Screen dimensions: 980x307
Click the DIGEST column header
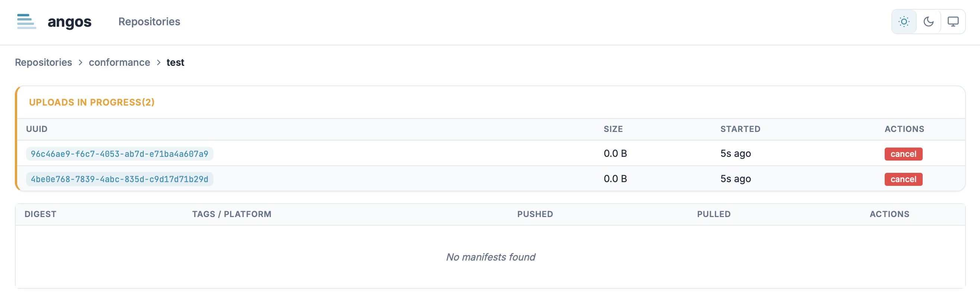coord(40,214)
